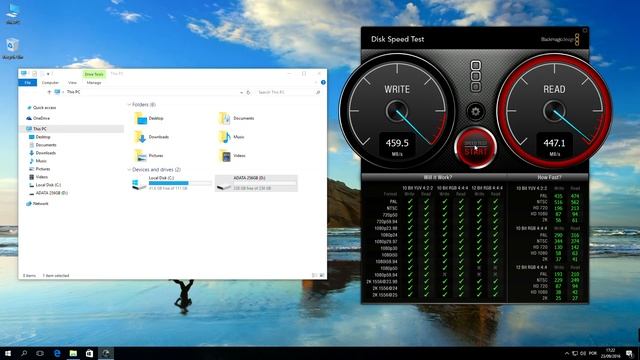Click the ADATA 256GB (D:) usage bar
This screenshot has height=360, width=640.
point(265,183)
